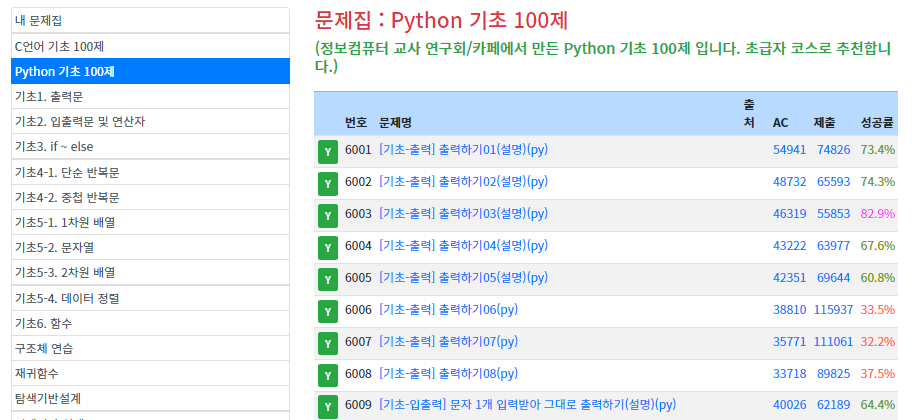
Task: Open problem link 출력하기04(설명)(py)
Action: click(463, 245)
